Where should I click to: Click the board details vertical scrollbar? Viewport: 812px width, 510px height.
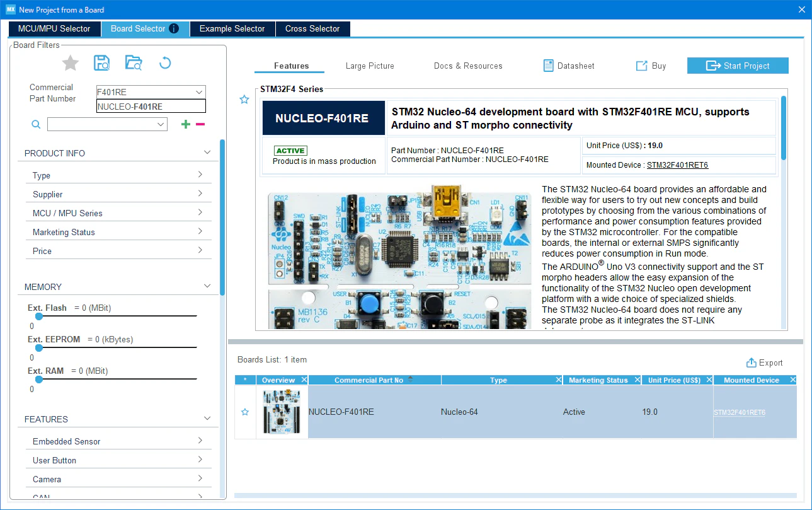784,127
